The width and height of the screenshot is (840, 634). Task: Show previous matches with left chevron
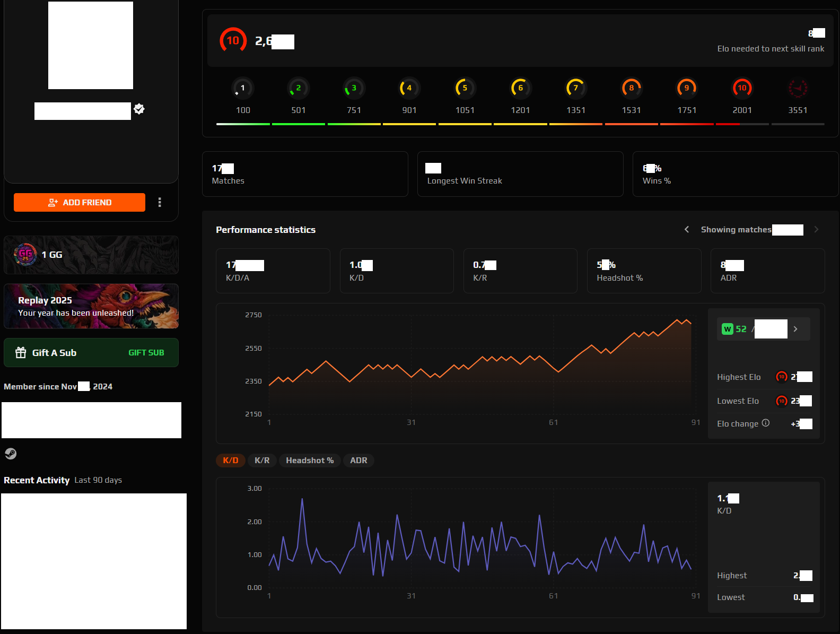687,229
